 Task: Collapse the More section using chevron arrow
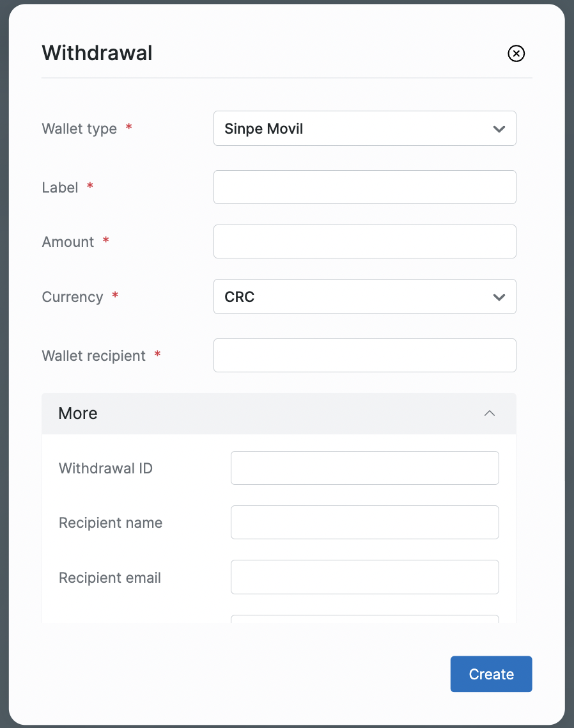tap(489, 413)
